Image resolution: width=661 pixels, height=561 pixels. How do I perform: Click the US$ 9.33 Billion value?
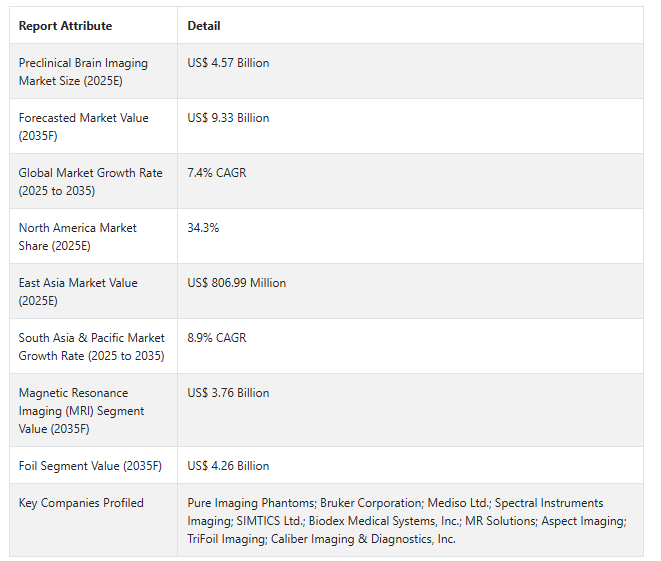228,118
